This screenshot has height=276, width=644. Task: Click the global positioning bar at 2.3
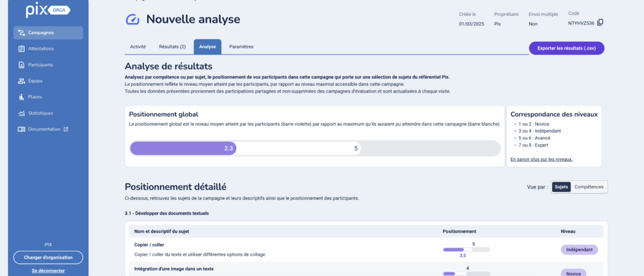click(x=183, y=148)
